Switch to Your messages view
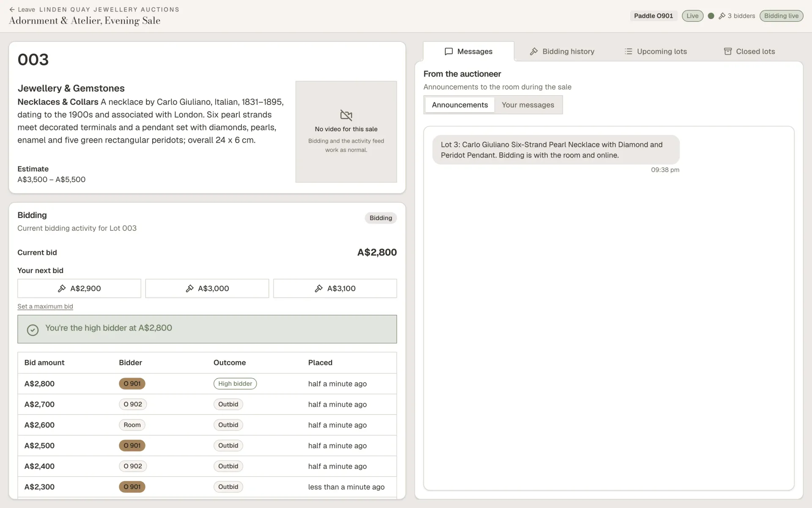 (528, 105)
